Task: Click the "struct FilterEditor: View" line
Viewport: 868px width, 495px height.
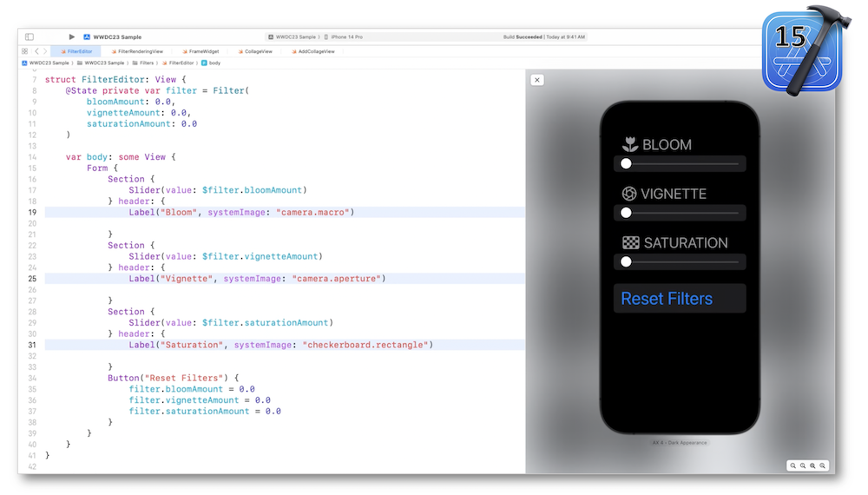Action: pyautogui.click(x=115, y=80)
